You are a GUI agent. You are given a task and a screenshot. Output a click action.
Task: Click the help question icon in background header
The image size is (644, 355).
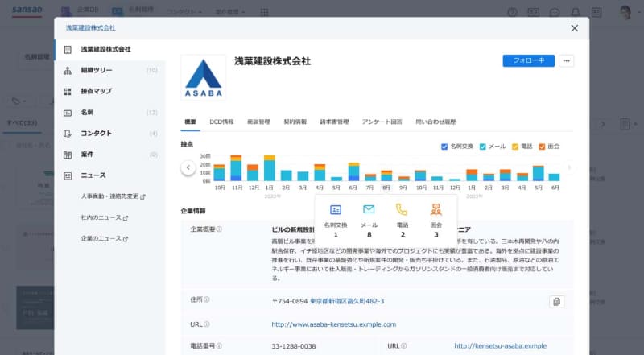tap(512, 12)
